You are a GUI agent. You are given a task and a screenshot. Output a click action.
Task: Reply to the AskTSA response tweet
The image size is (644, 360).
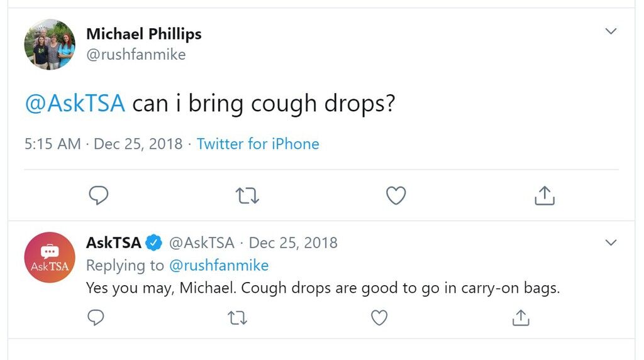[x=96, y=317]
